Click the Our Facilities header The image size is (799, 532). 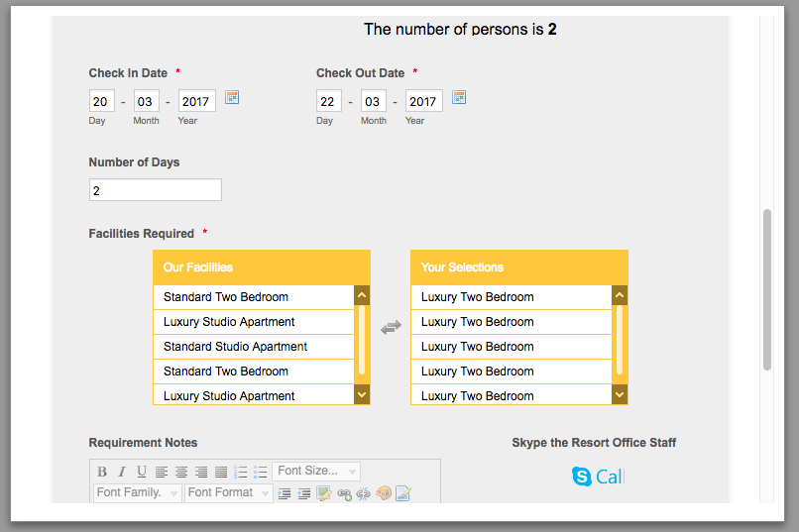pyautogui.click(x=262, y=267)
